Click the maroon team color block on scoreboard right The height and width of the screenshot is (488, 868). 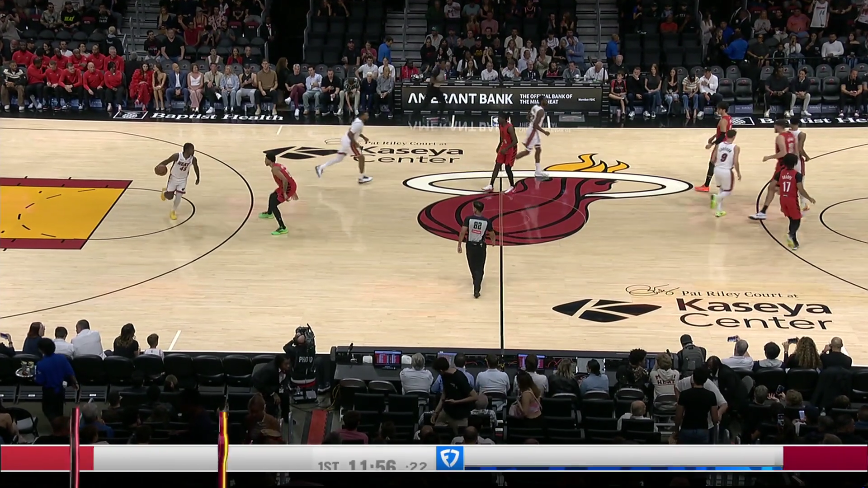tap(825, 458)
